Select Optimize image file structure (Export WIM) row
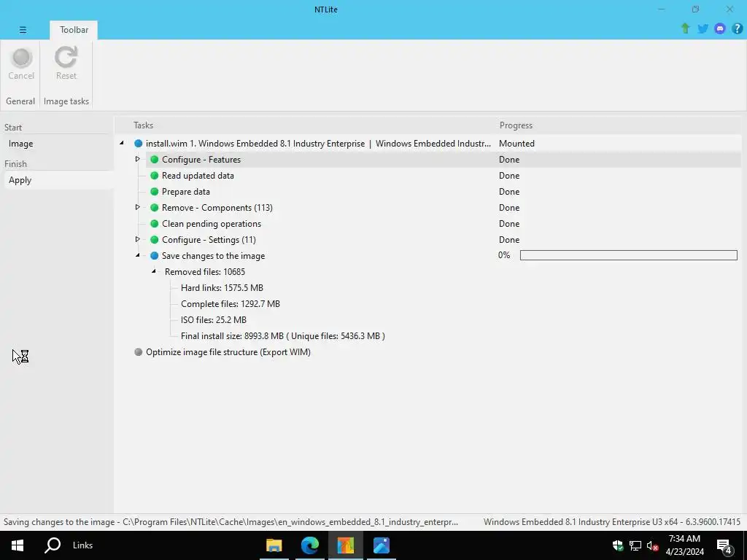 (x=228, y=352)
